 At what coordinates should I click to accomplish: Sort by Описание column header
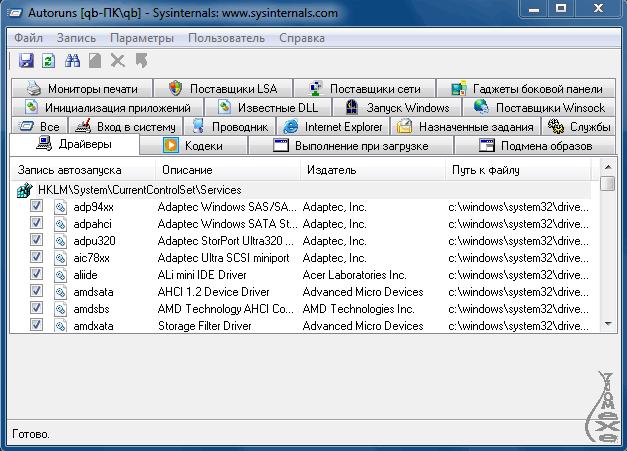point(228,170)
